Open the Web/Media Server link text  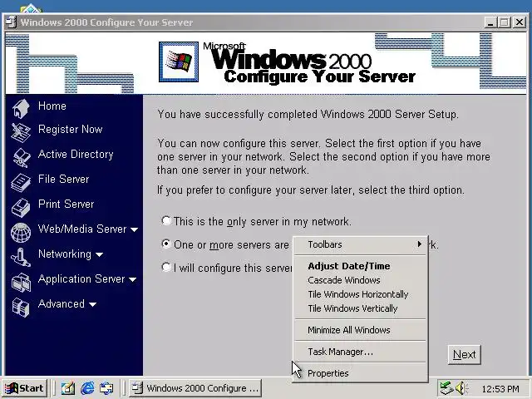coord(82,229)
